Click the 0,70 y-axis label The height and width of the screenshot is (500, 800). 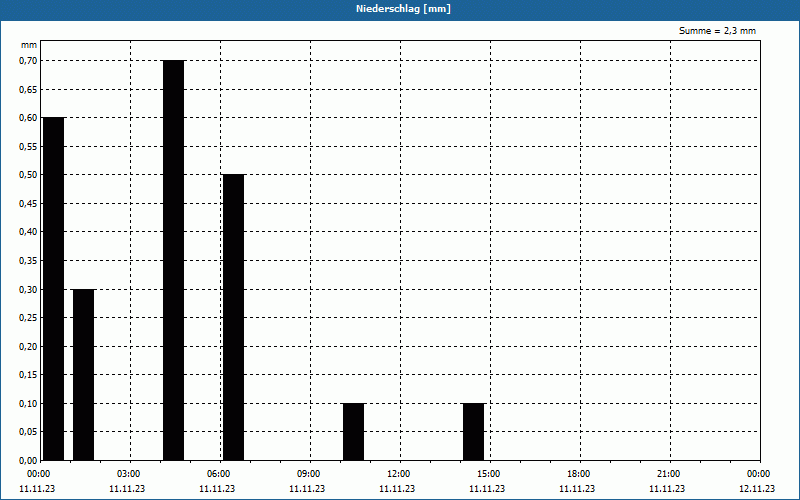(x=28, y=61)
